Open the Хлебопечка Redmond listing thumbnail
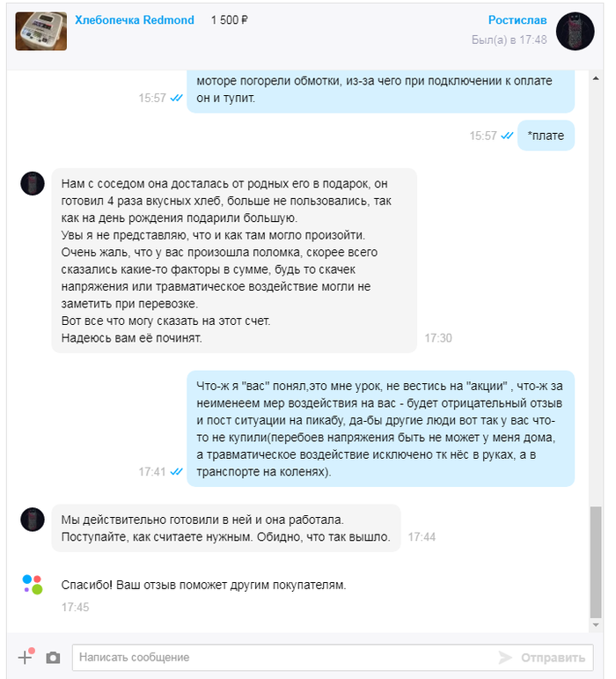 click(41, 31)
